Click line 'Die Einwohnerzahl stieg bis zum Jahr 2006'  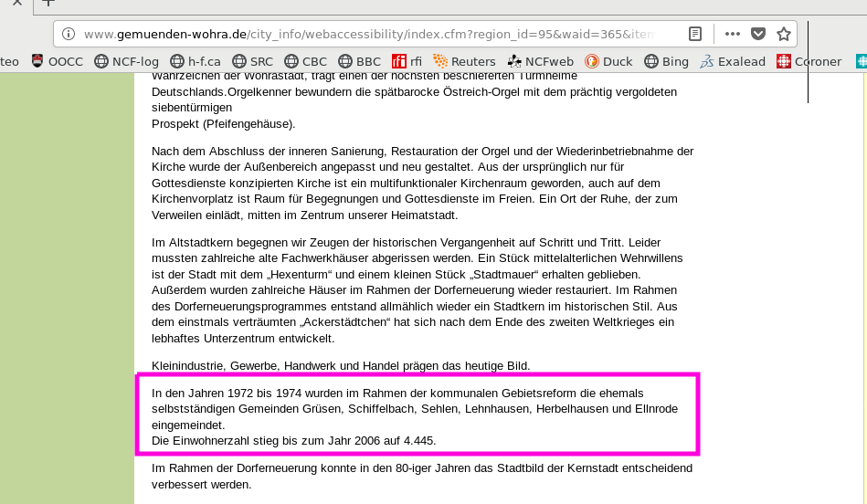293,441
